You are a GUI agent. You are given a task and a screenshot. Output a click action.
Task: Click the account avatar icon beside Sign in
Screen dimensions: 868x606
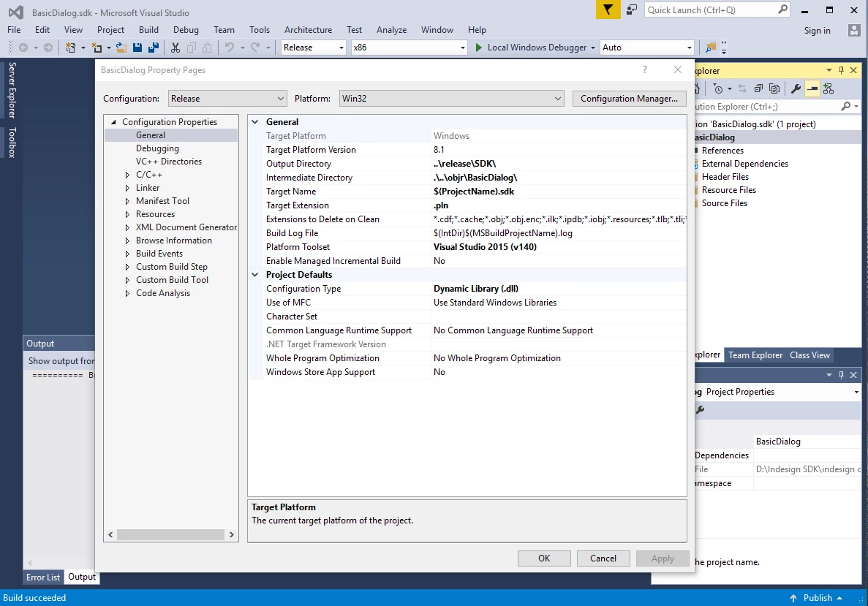854,31
